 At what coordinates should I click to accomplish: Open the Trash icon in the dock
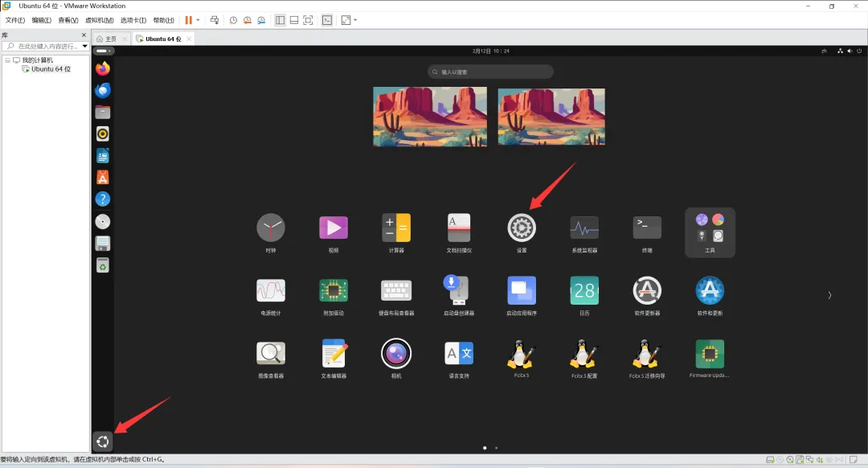point(102,265)
